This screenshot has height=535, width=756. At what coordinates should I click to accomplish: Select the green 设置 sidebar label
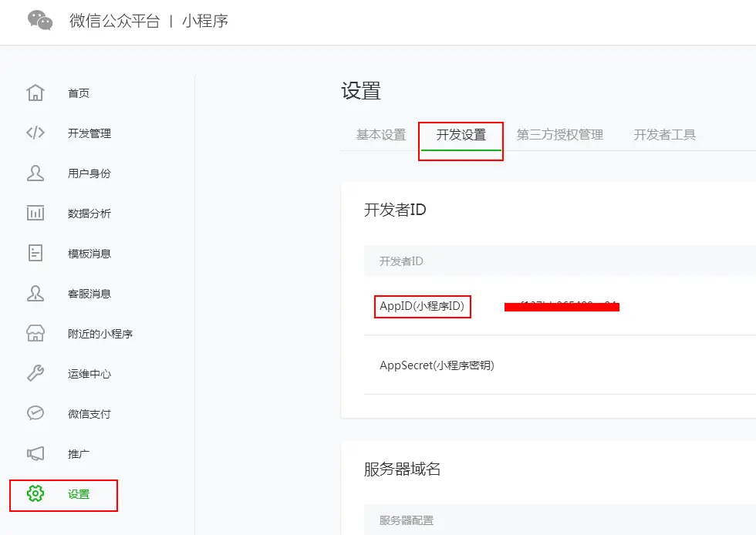(79, 494)
